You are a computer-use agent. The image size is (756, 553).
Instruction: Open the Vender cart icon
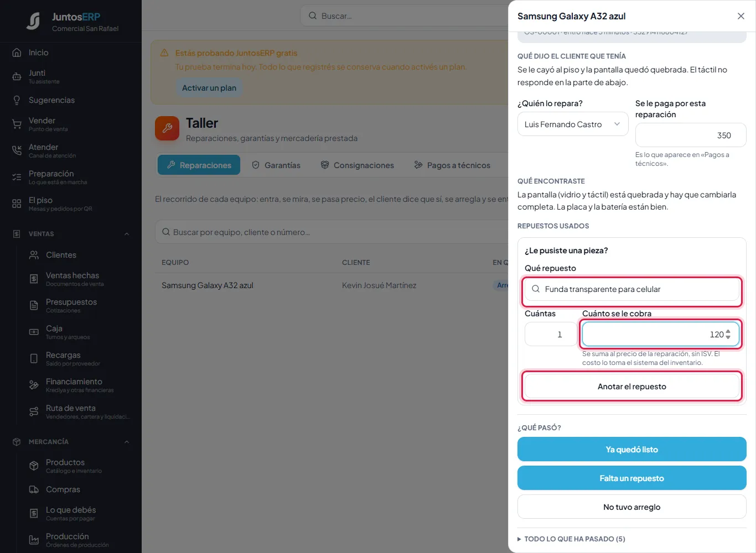[x=17, y=124]
